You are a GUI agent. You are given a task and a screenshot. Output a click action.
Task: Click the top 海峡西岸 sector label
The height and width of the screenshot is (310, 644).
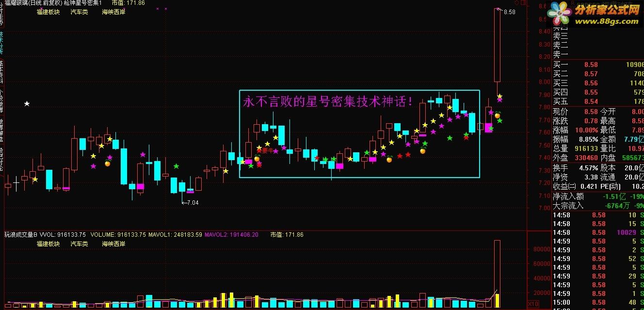click(113, 12)
